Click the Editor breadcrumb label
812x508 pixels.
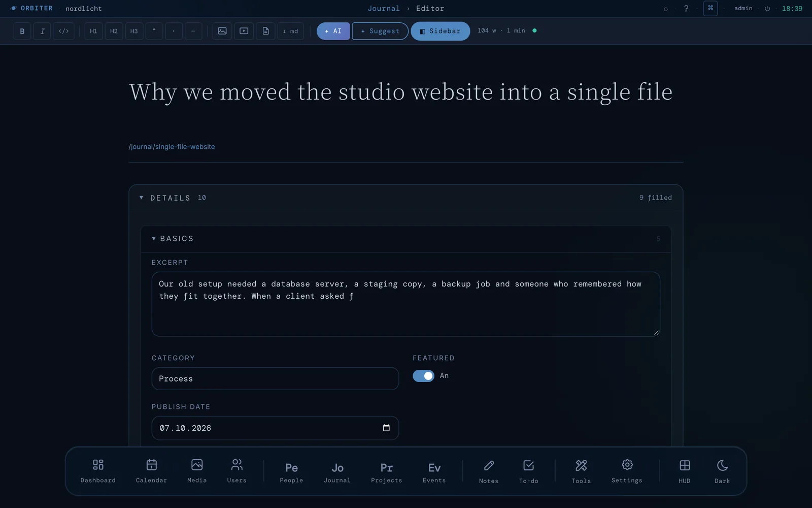point(430,8)
